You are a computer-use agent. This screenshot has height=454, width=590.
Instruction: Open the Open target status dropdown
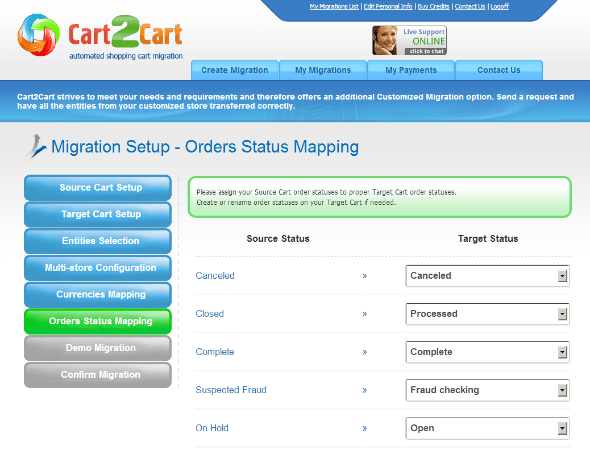(487, 428)
